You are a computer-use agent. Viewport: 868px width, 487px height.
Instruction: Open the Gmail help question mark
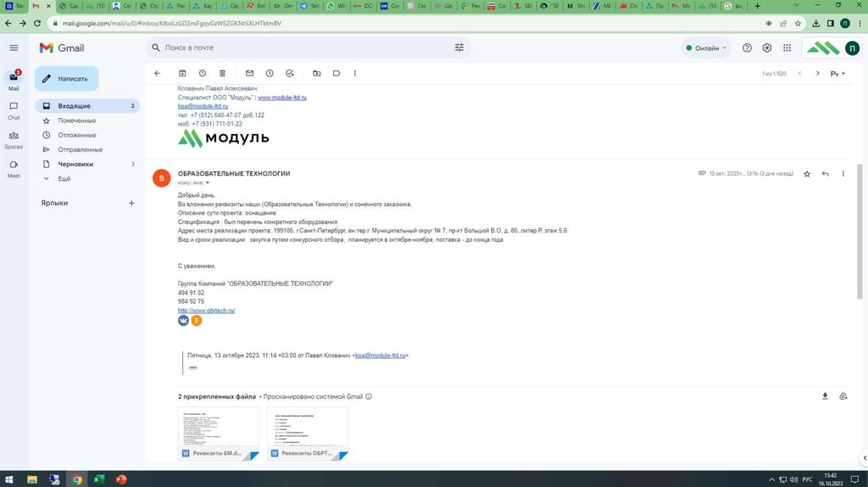747,48
